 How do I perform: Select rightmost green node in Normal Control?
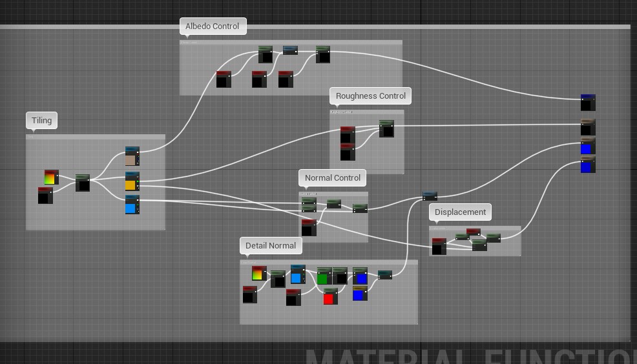(x=360, y=208)
